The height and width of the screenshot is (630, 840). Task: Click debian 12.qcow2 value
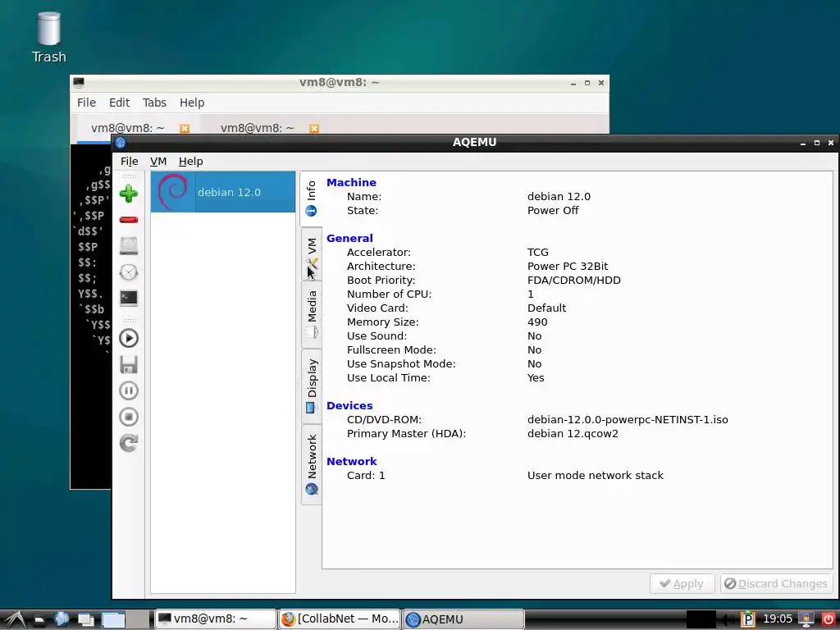(573, 433)
